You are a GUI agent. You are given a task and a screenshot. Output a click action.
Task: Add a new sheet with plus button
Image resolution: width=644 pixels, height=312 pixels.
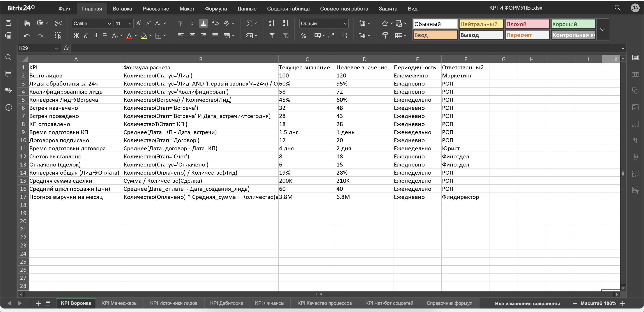click(x=38, y=303)
